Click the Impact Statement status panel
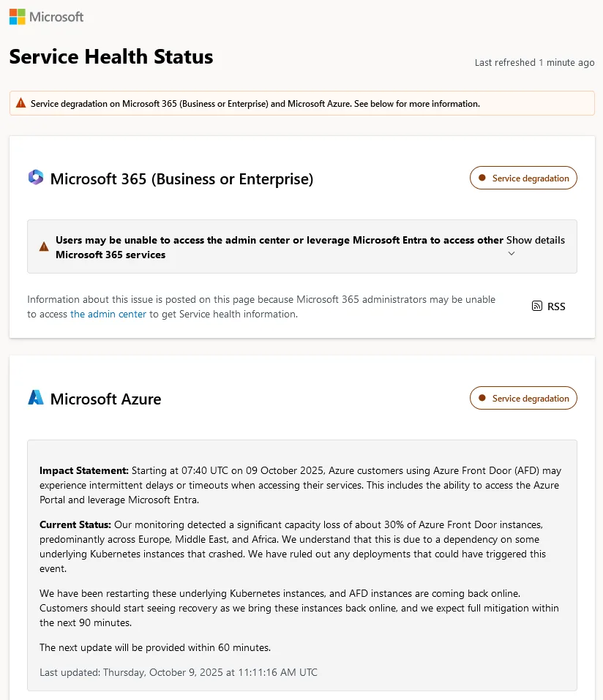The image size is (603, 700). pos(301,571)
